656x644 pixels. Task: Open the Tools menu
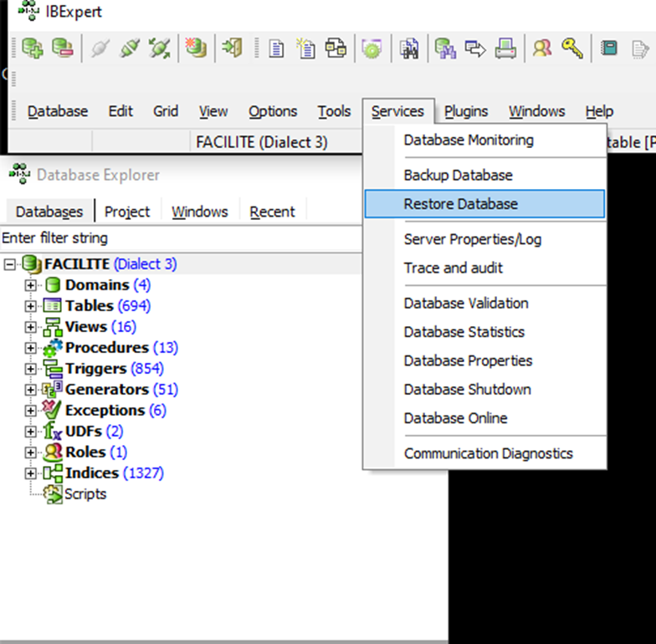click(x=334, y=111)
